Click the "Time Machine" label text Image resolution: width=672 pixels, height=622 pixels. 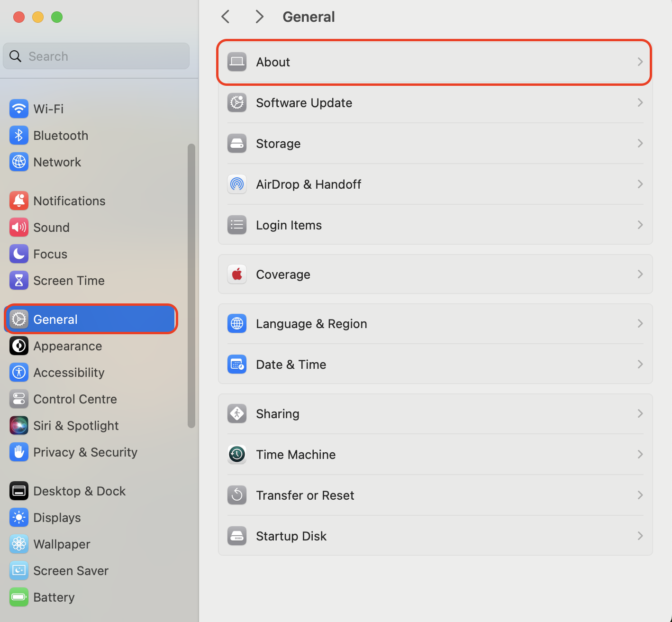pos(296,455)
